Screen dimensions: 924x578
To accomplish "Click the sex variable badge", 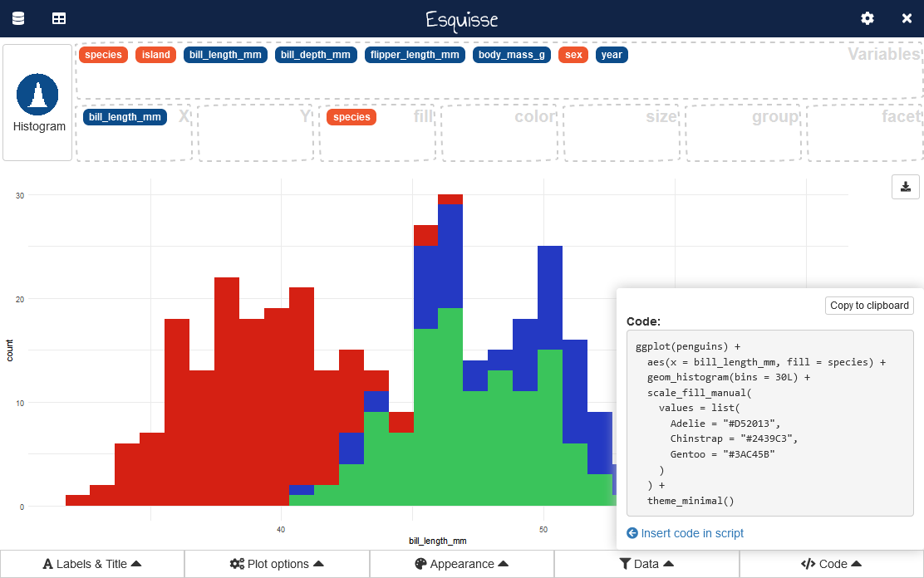I will point(573,55).
